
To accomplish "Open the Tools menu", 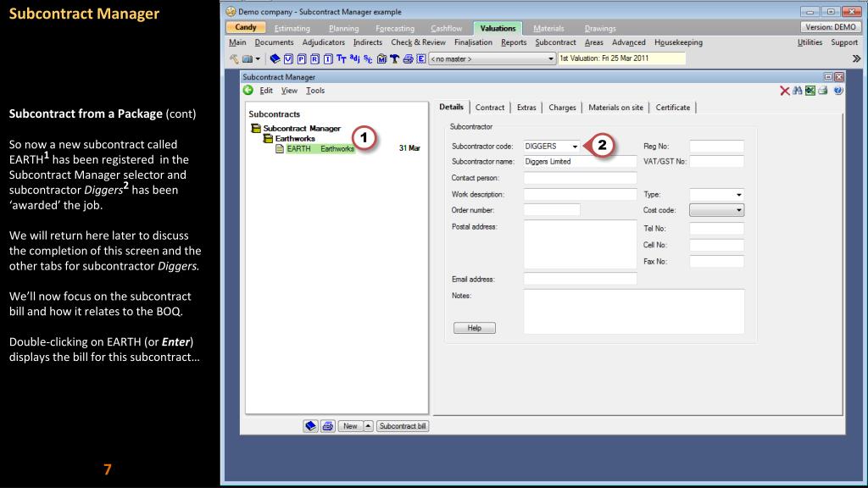I will click(x=314, y=91).
